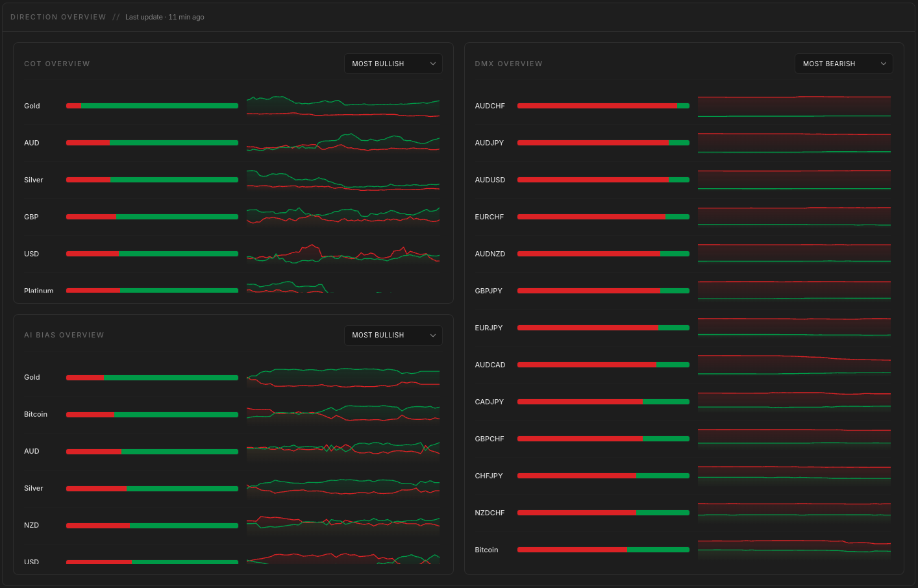Select the AUDJPY row label
918x588 pixels.
[x=490, y=143]
